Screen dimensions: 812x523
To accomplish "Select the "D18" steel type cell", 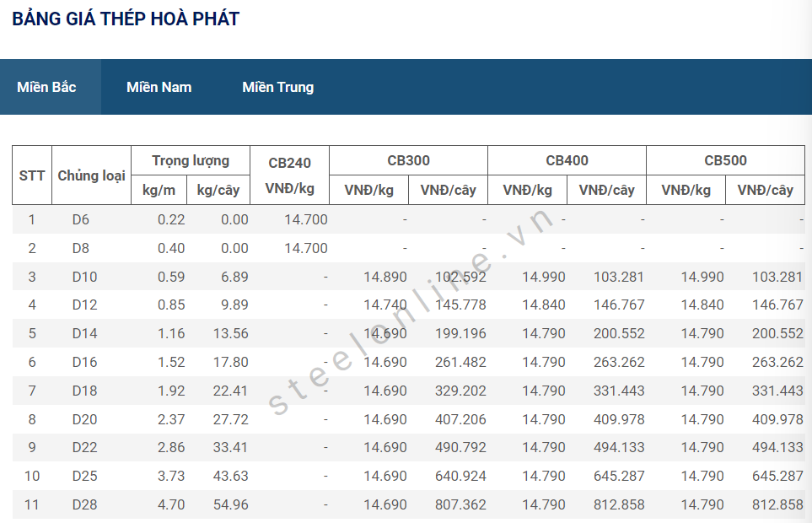I will point(85,391).
